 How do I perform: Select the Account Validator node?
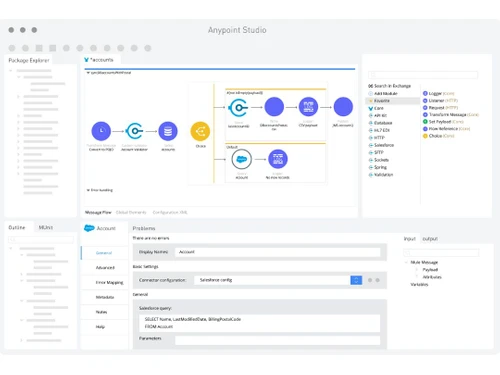coord(134,131)
